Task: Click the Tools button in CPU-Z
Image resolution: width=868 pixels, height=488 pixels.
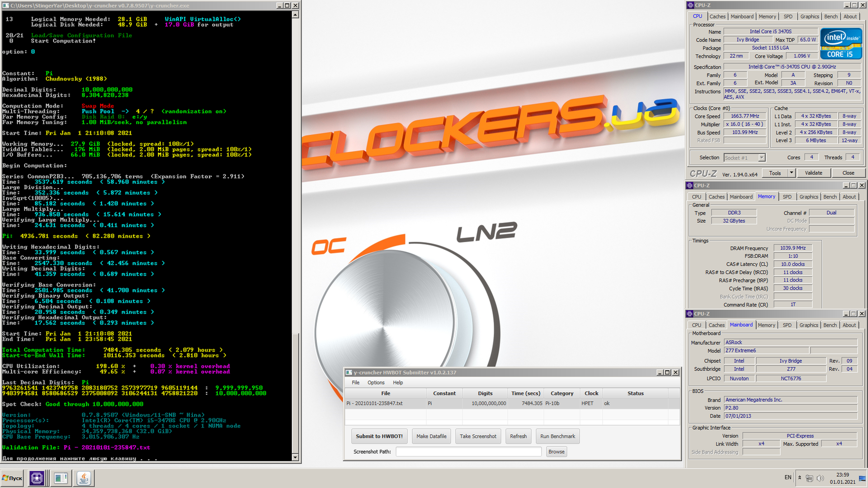Action: (x=775, y=173)
